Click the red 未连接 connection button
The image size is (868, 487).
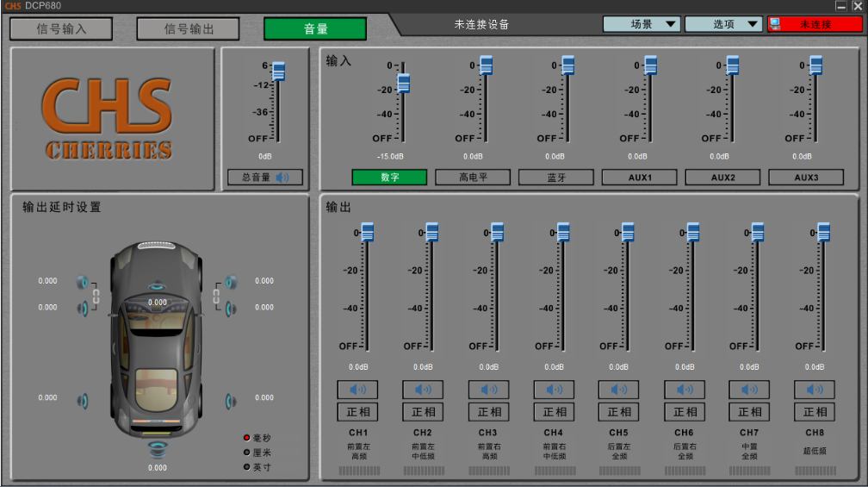[814, 24]
